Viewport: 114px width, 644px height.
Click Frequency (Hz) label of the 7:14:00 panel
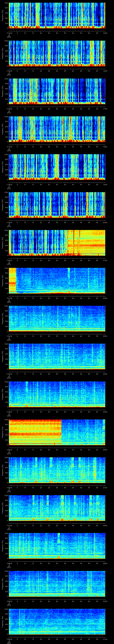[3, 16]
